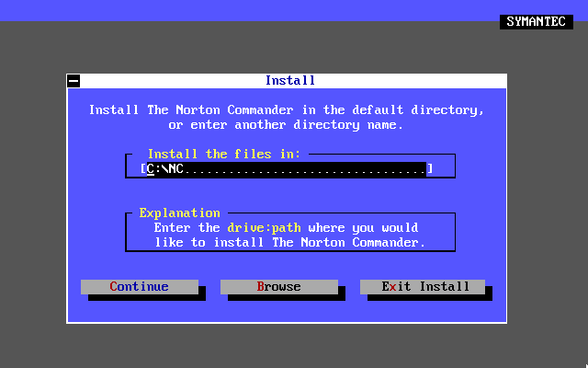The height and width of the screenshot is (368, 588).
Task: Click the NC folder name in path
Action: pyautogui.click(x=175, y=169)
